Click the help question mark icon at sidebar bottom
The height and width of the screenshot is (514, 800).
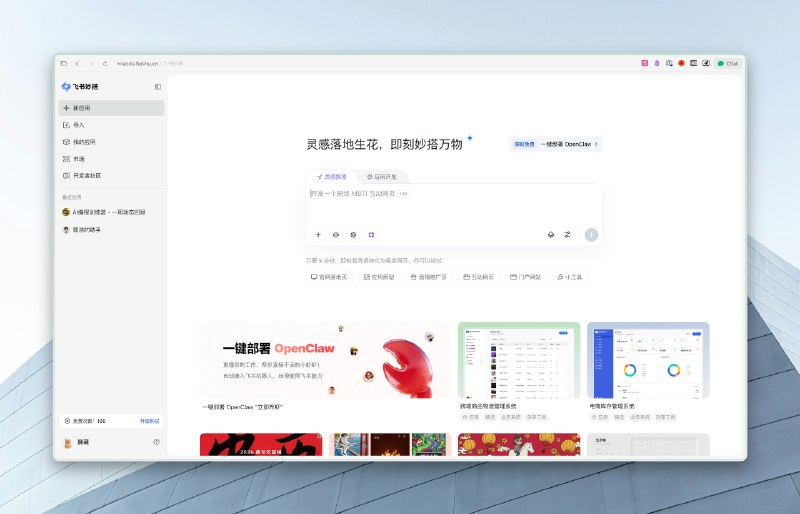(x=156, y=441)
